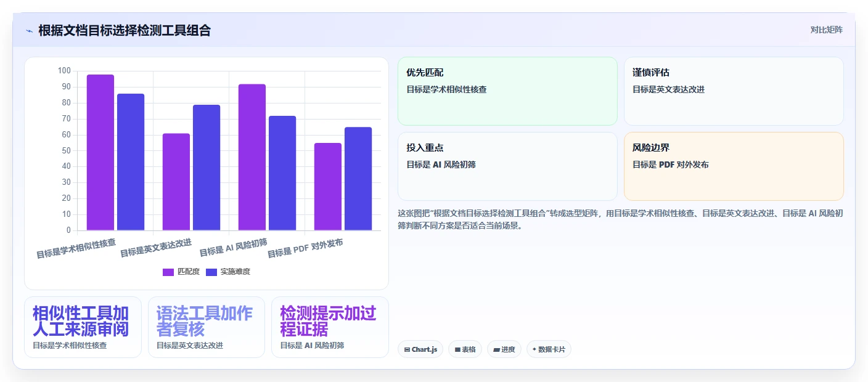The height and width of the screenshot is (382, 868).
Task: Click the 实施难度 bar for 目标是英文表达改进
Action: (207, 168)
